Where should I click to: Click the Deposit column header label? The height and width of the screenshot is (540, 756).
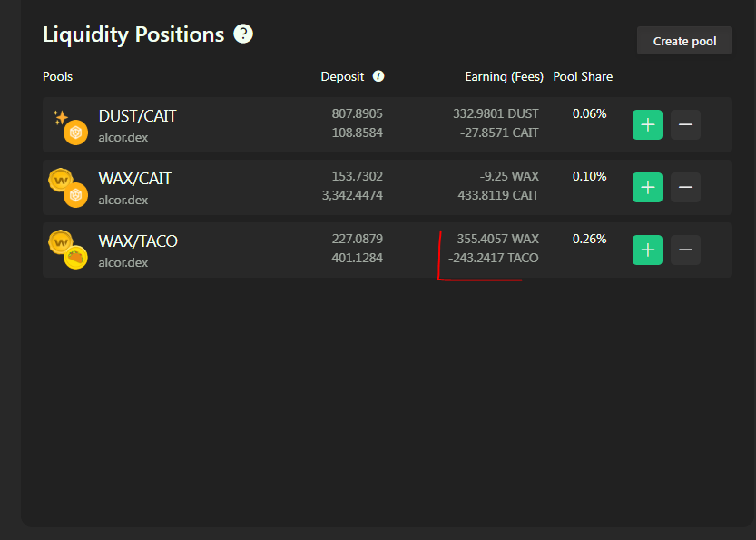coord(342,76)
